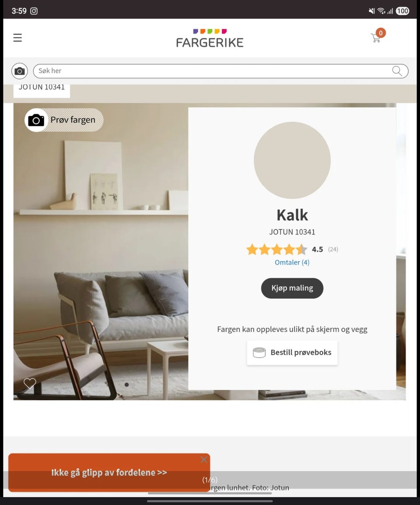The image size is (420, 505).
Task: Tap the Instagram status bar icon
Action: coord(34,11)
